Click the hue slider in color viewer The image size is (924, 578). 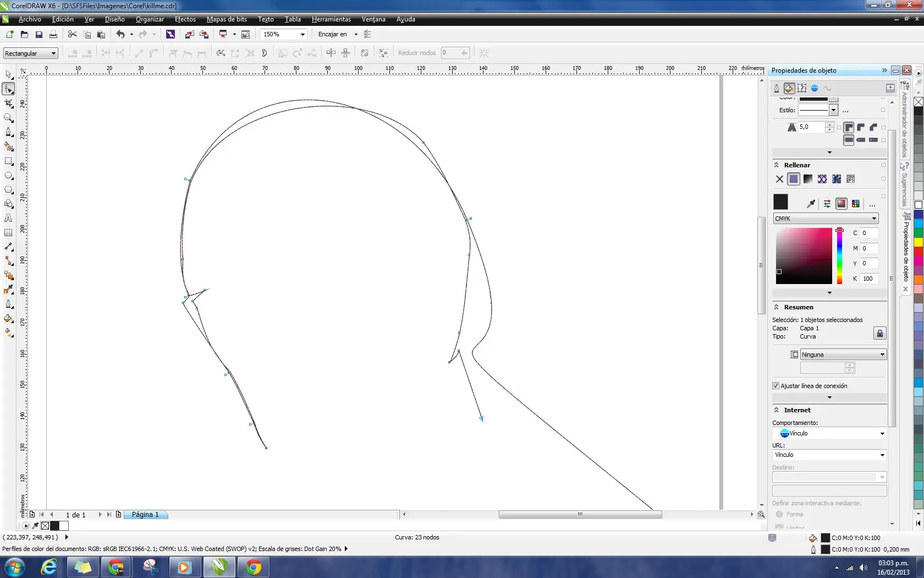tap(839, 256)
